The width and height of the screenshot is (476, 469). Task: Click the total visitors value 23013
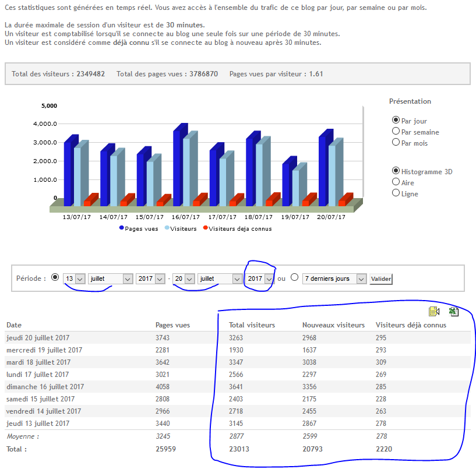[x=239, y=449]
